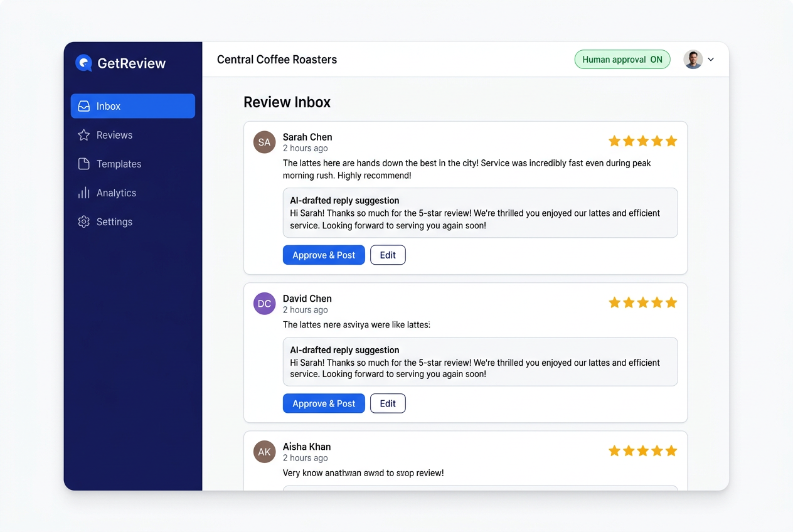Click the AI-drafted reply text under Sarah Chen

pos(475,220)
